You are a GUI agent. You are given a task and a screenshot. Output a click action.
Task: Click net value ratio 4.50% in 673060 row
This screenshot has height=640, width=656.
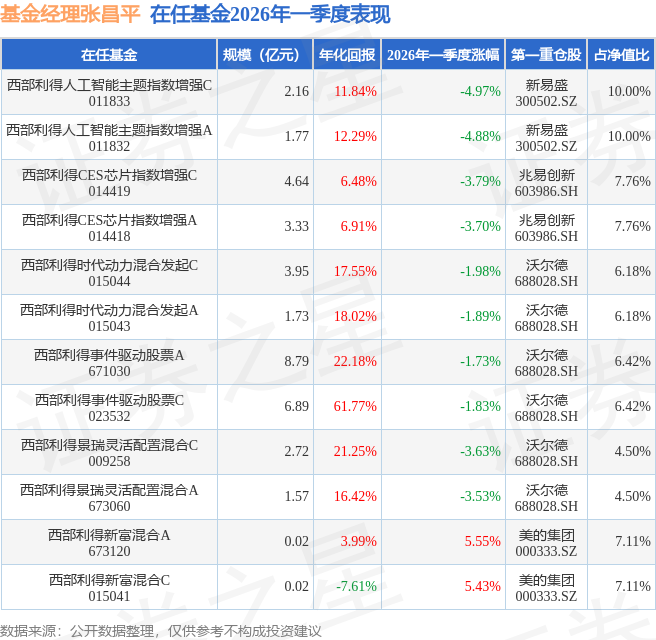(x=633, y=496)
